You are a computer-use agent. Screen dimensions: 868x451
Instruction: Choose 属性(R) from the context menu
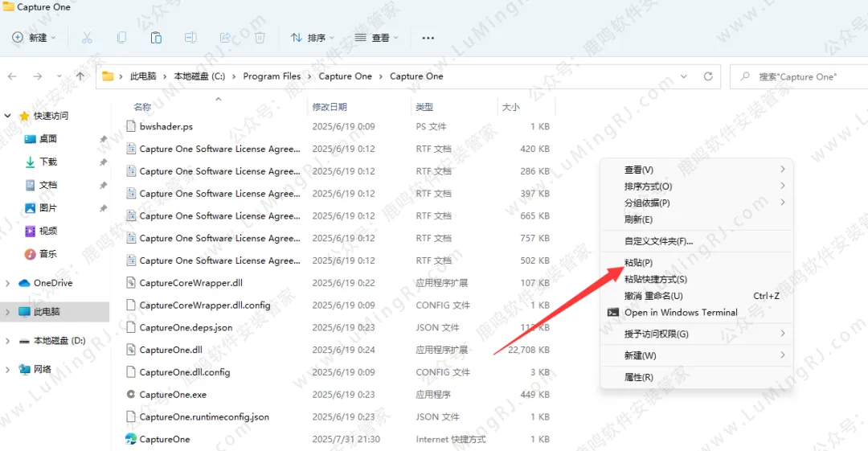(x=638, y=377)
